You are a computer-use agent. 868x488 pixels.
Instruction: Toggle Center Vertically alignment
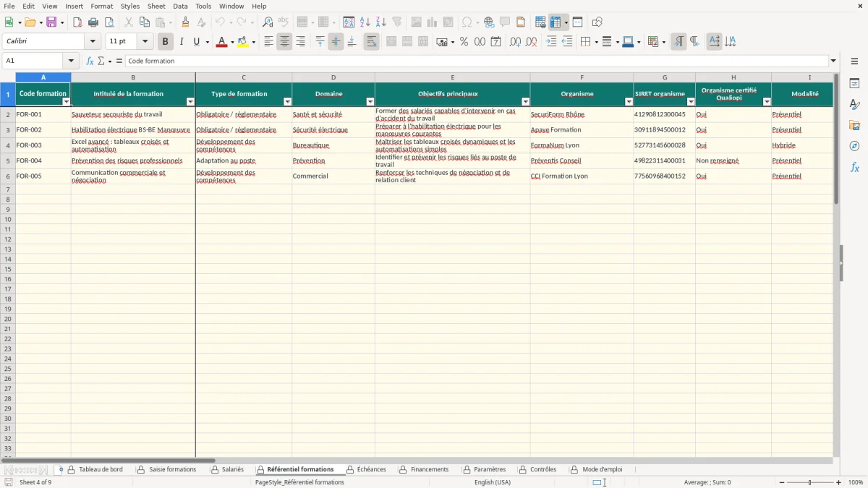(336, 42)
